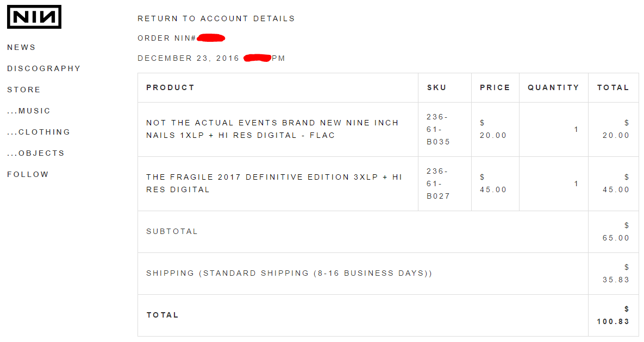The height and width of the screenshot is (342, 644).
Task: Click the Product column header
Action: (170, 87)
